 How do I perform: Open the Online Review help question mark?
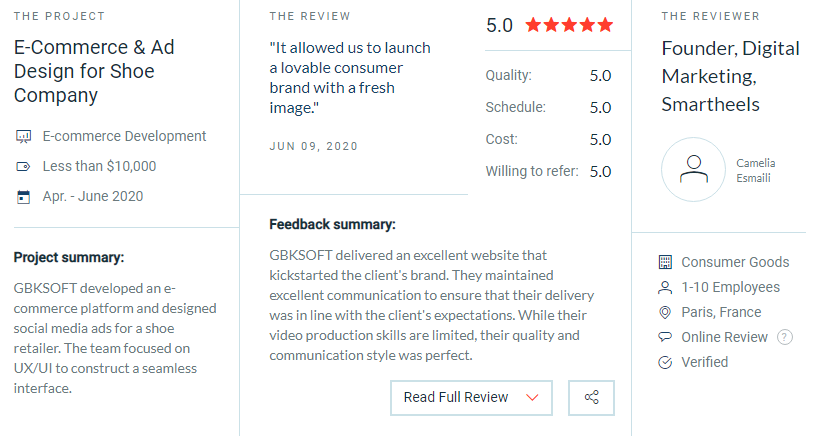[785, 337]
